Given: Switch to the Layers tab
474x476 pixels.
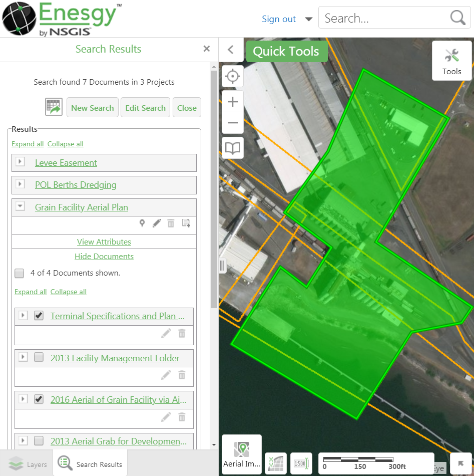Looking at the screenshot, I should tap(28, 464).
